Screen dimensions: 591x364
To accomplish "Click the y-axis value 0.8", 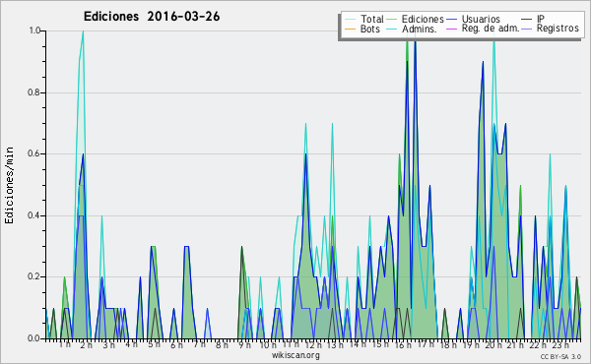I will click(x=34, y=92).
